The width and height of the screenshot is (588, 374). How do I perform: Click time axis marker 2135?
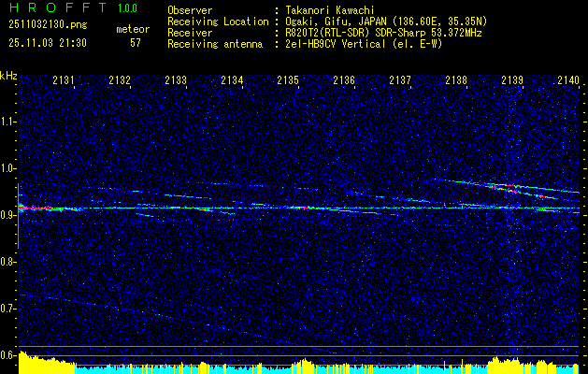(288, 79)
